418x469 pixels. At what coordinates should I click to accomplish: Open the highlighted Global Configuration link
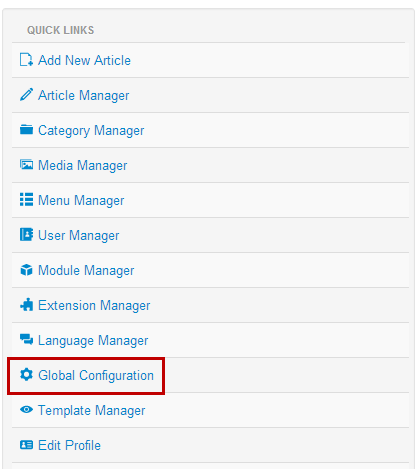tap(96, 376)
